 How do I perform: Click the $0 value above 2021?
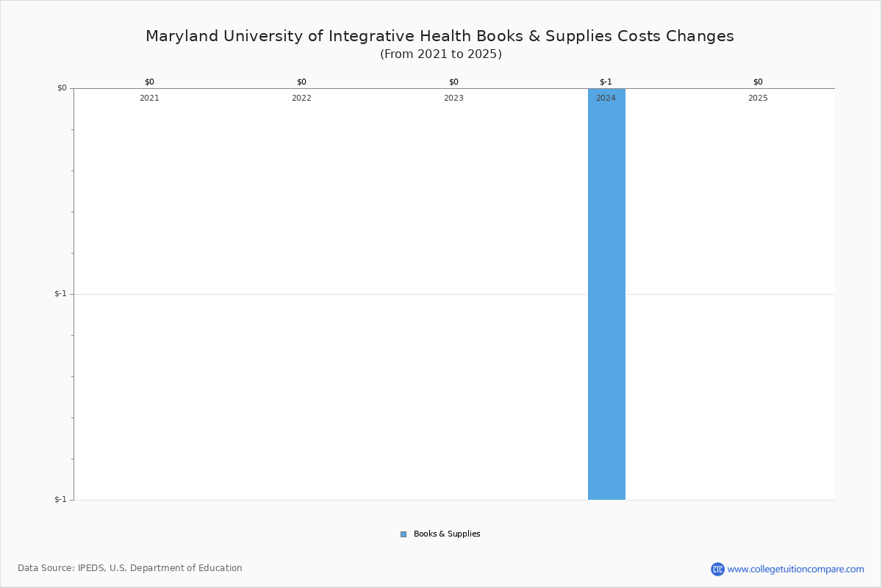(x=150, y=82)
